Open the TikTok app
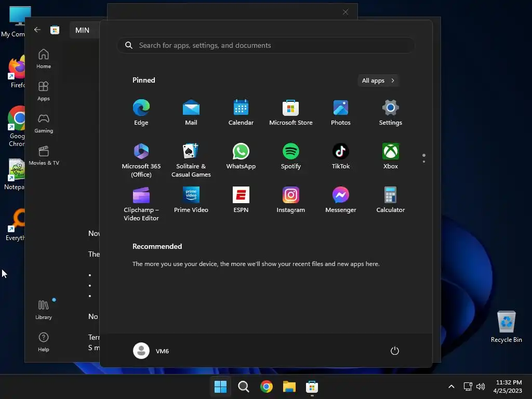This screenshot has width=532, height=399. point(341,156)
